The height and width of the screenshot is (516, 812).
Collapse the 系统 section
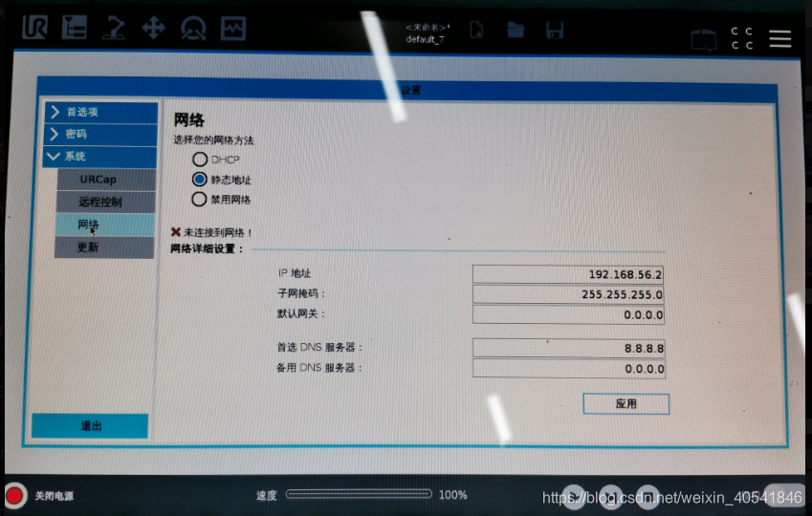100,157
